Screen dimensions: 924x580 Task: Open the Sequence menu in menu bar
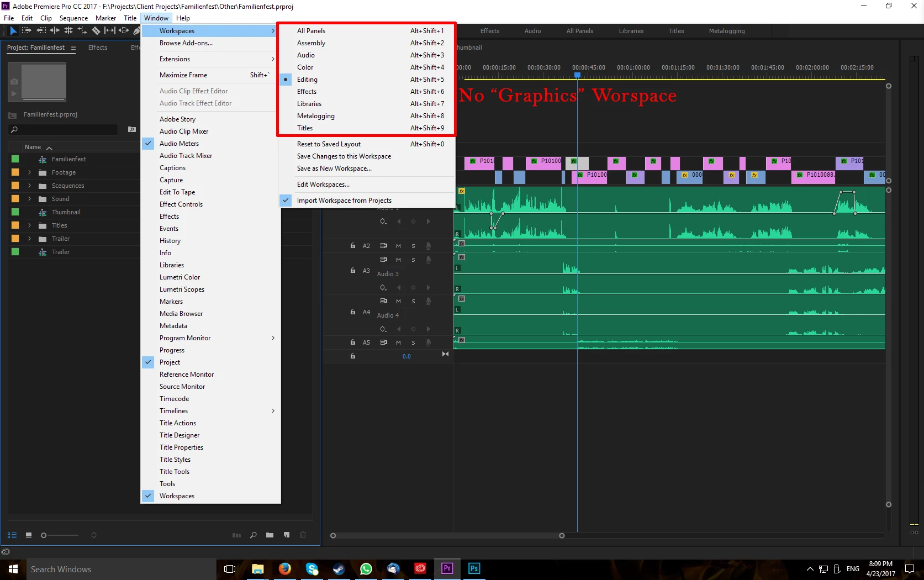pyautogui.click(x=73, y=18)
